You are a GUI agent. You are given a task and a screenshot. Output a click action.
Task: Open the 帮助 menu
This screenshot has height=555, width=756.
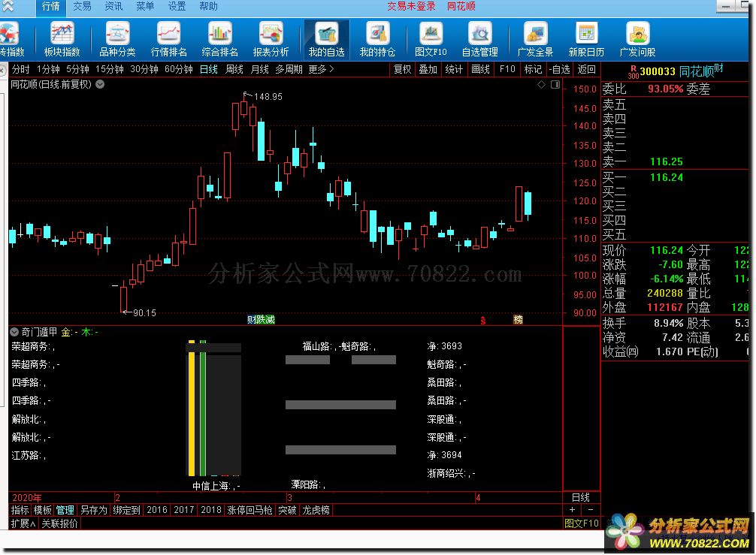(x=208, y=6)
